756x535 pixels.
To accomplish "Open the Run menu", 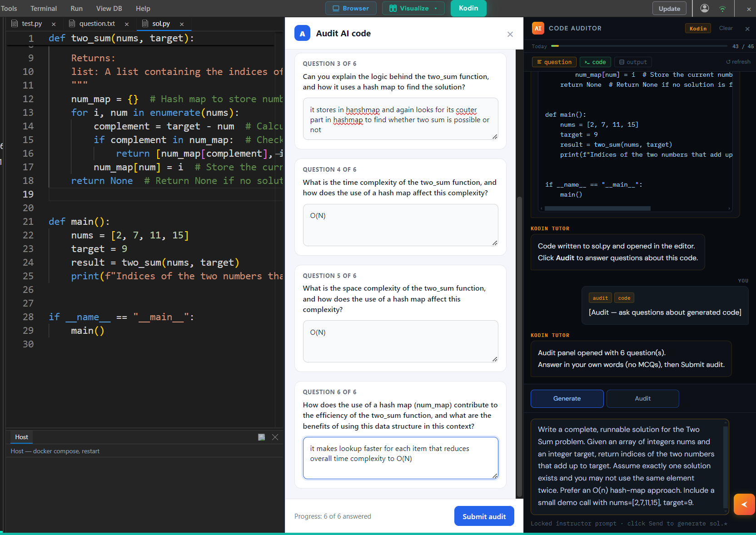I will (76, 8).
